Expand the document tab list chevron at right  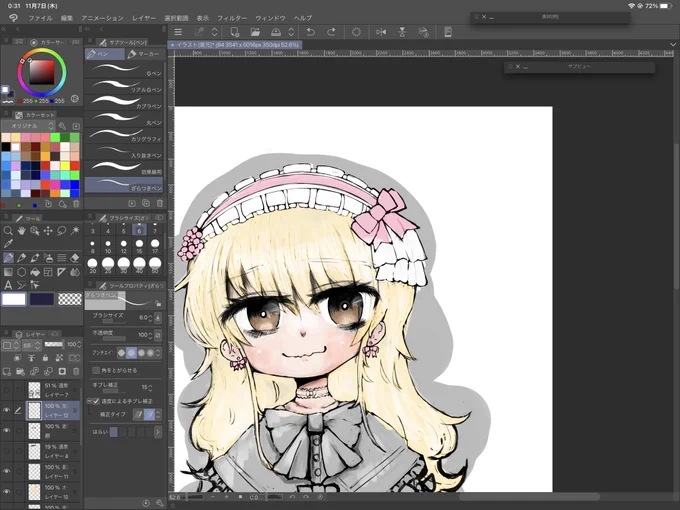673,44
